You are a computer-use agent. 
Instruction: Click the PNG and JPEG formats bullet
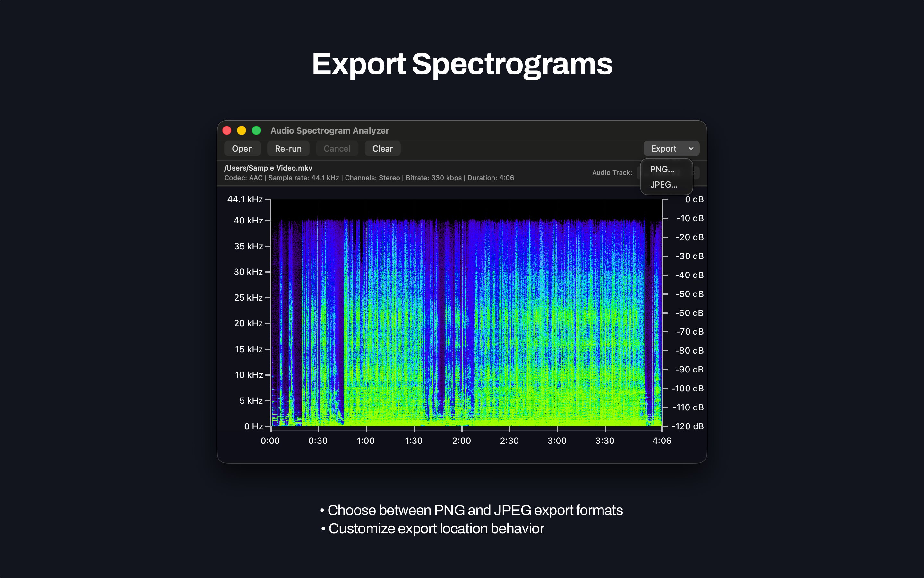pyautogui.click(x=472, y=510)
